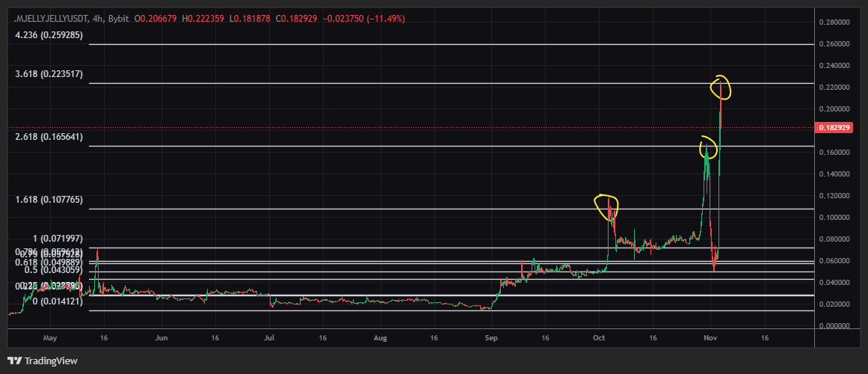The height and width of the screenshot is (374, 868).
Task: Select the 0 (0.014121) Fibonacci label
Action: point(58,301)
